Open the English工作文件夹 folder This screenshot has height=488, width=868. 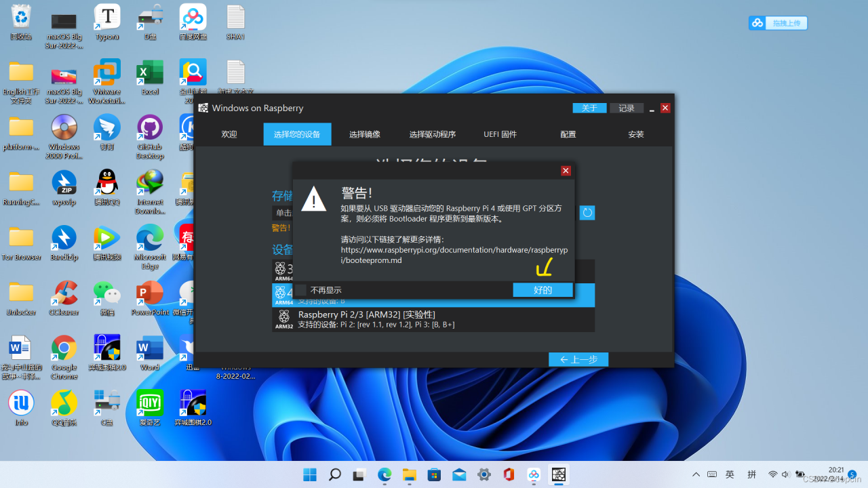21,82
